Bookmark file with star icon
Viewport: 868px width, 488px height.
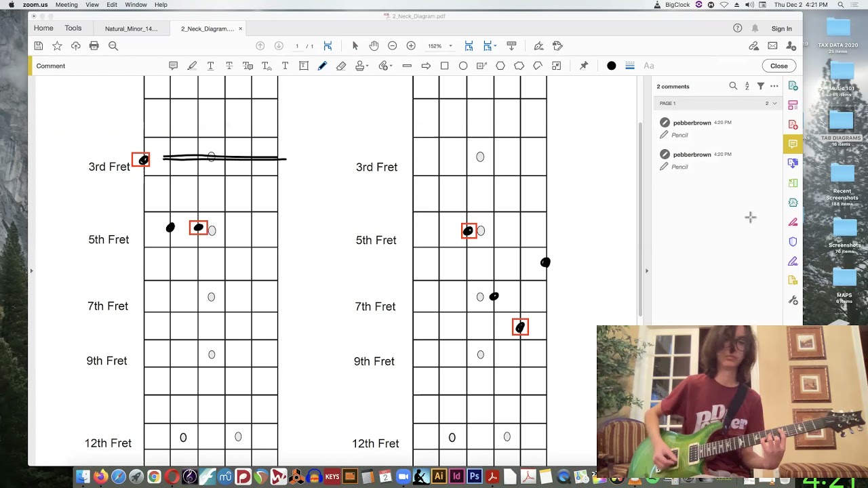[57, 45]
